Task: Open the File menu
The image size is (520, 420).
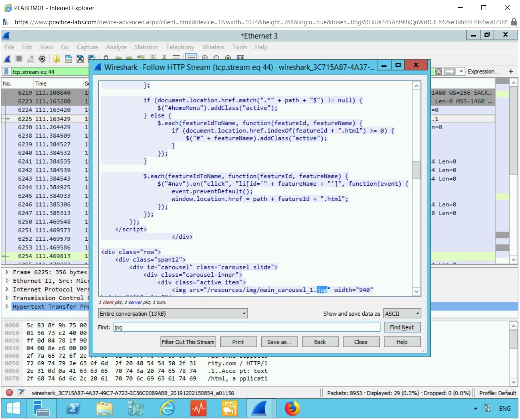Action: pos(9,47)
